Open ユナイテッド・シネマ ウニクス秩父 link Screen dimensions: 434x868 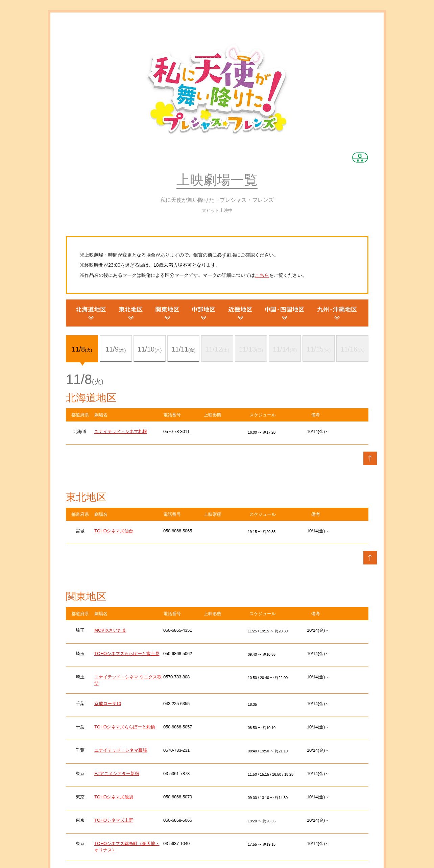point(128,680)
